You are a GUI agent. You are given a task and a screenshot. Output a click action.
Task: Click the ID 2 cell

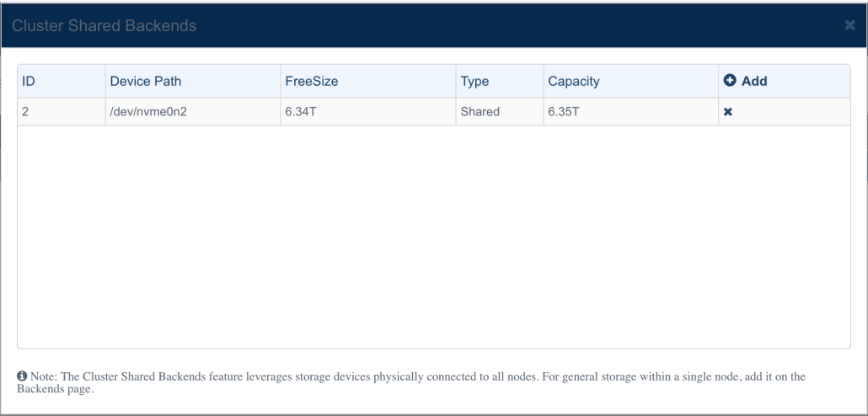coord(62,112)
